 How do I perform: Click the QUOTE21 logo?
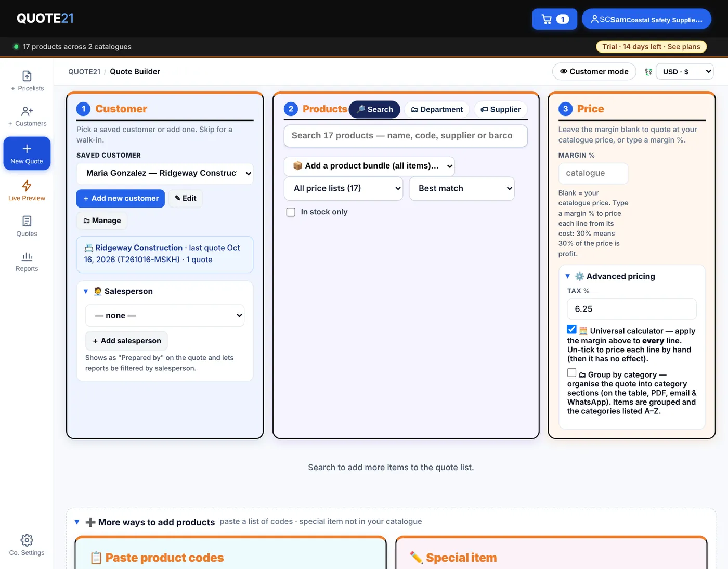tap(45, 18)
